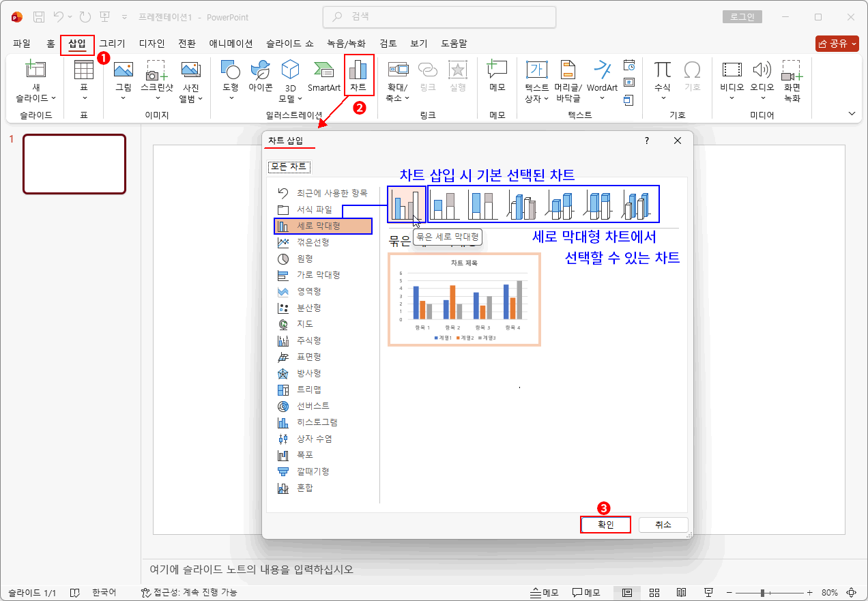Select the 모든 차트 tab
Image resolution: width=868 pixels, height=601 pixels.
pos(289,166)
